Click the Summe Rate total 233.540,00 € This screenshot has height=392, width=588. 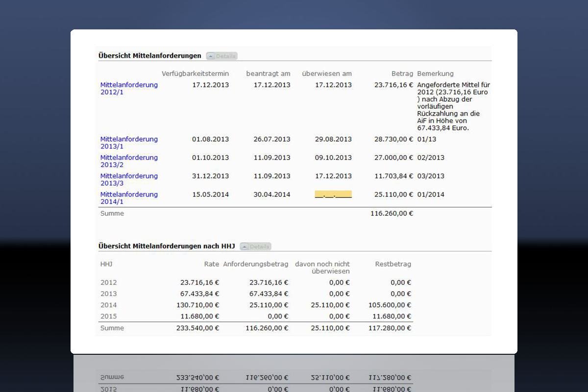pyautogui.click(x=197, y=328)
